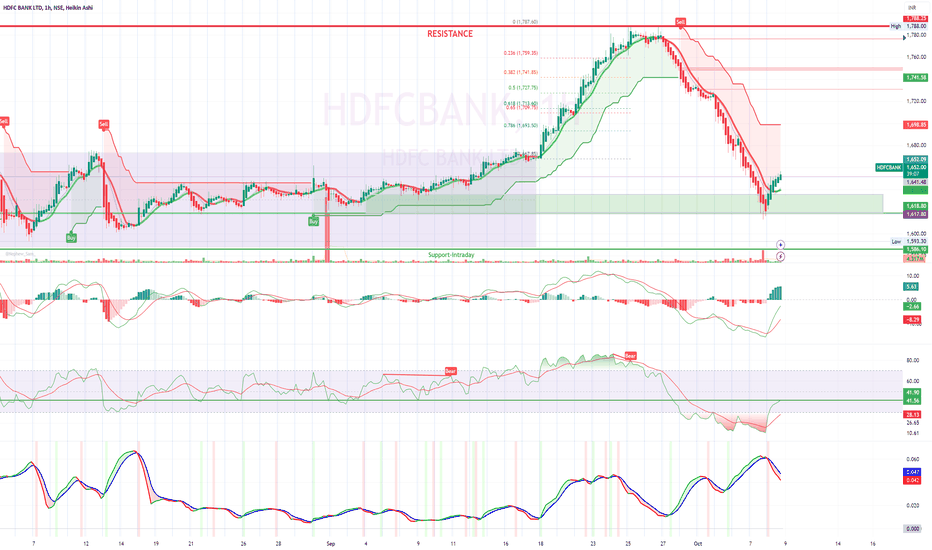Click the 27 date on the time axis
Viewport: 932px width, 550px height.
pos(663,543)
